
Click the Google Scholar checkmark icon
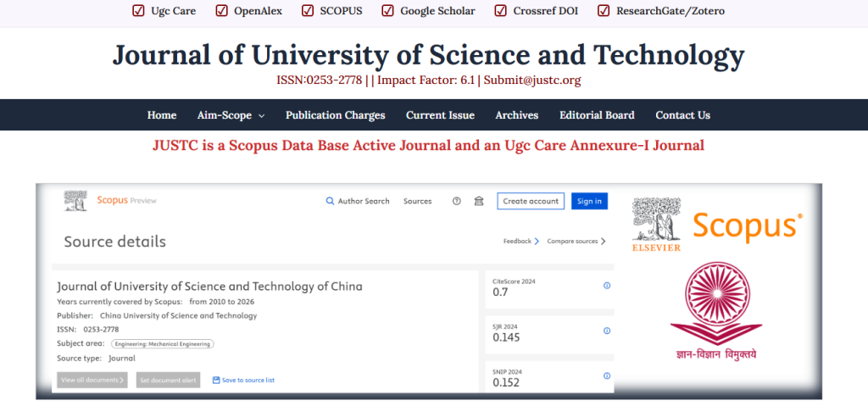click(388, 10)
